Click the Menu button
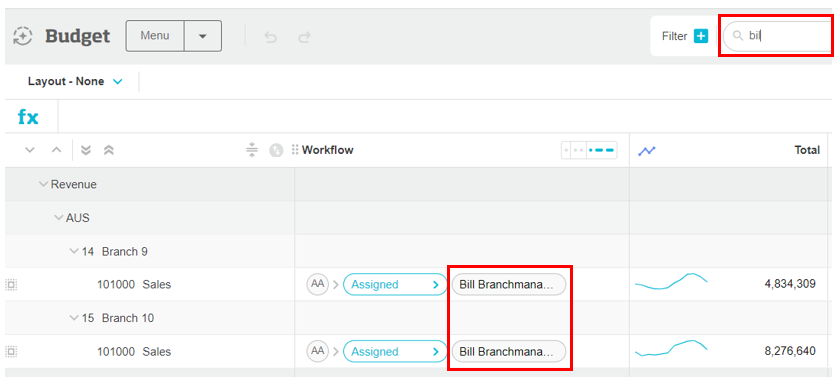Image resolution: width=837 pixels, height=383 pixels. pyautogui.click(x=155, y=36)
